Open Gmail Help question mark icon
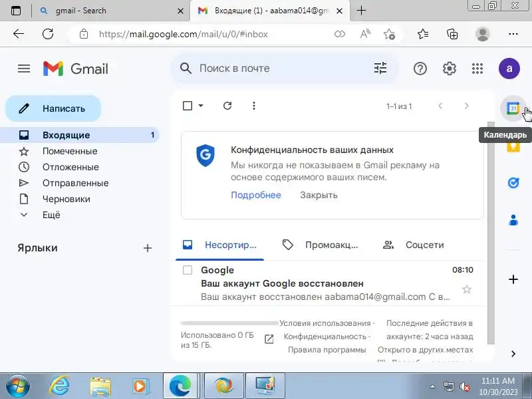This screenshot has height=399, width=532. pos(420,68)
